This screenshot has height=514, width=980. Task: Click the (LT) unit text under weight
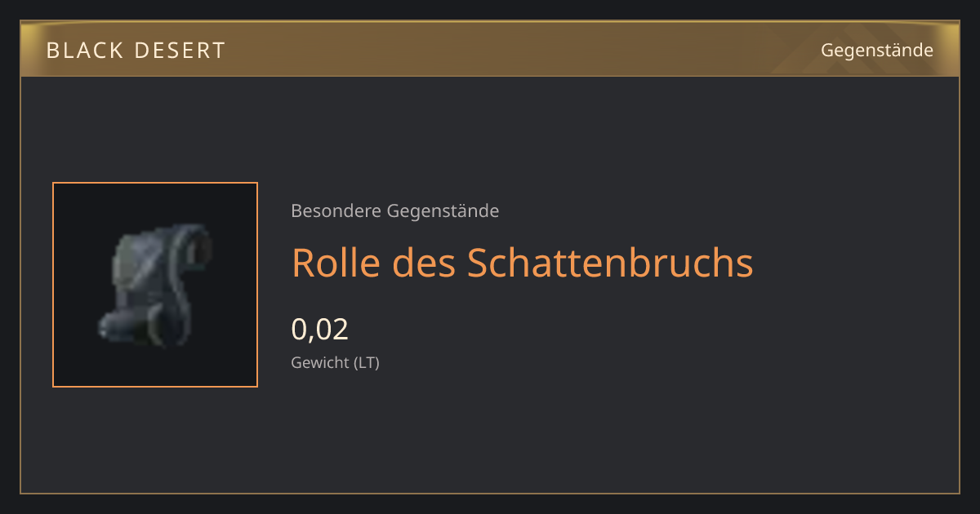click(x=367, y=362)
